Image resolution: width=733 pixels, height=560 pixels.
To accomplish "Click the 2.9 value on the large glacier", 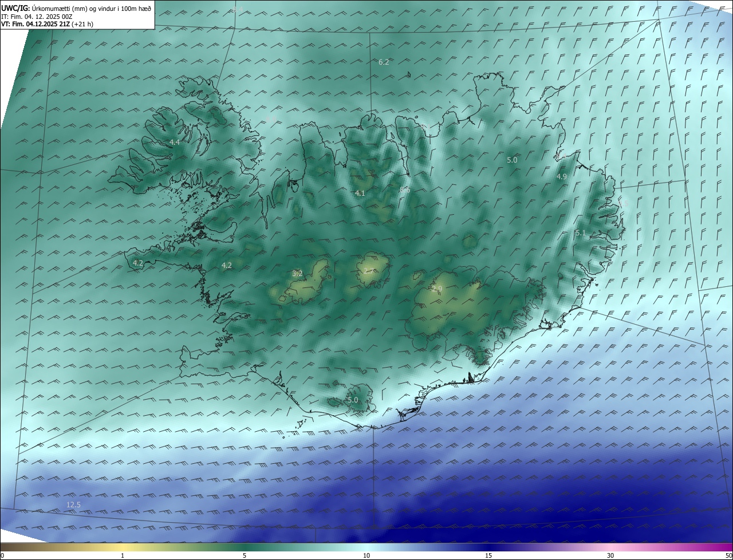I will [437, 289].
